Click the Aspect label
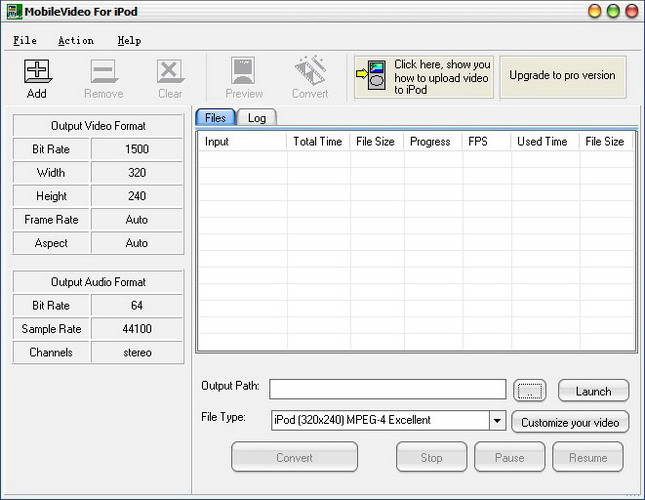Viewport: 645px width, 500px height. (51, 243)
